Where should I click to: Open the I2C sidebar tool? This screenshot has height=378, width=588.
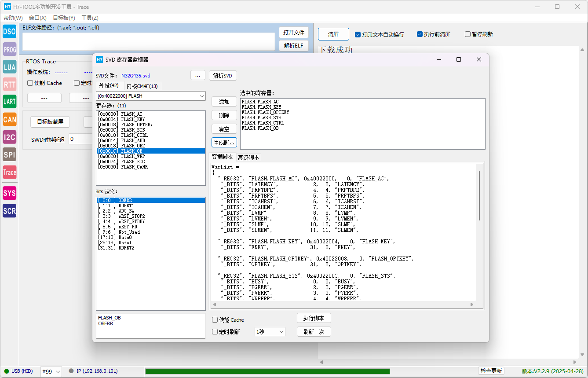[x=9, y=137]
